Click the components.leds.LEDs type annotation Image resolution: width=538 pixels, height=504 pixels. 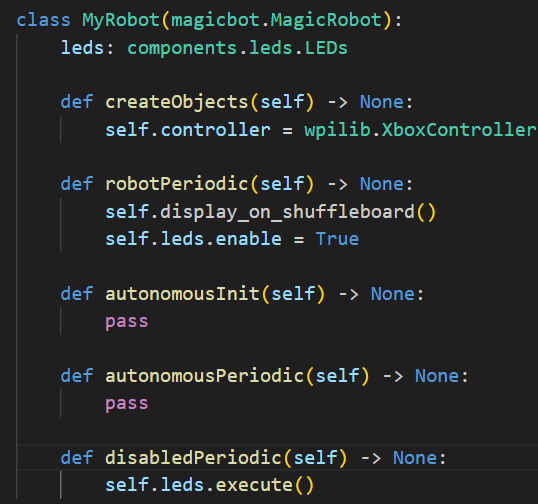[237, 48]
